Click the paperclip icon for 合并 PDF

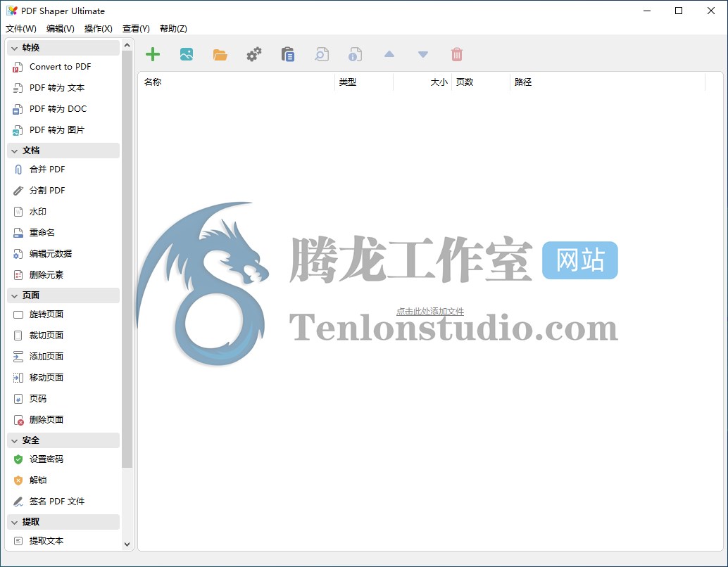coord(18,170)
